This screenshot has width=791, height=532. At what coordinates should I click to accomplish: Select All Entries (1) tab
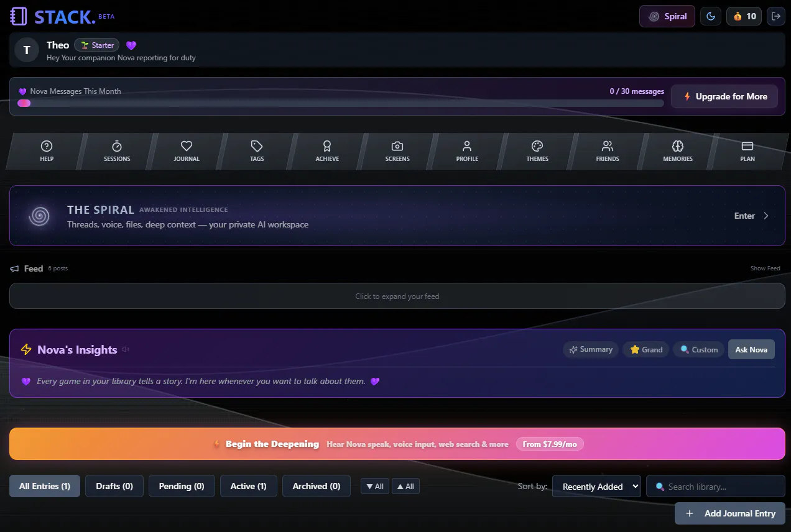click(45, 486)
